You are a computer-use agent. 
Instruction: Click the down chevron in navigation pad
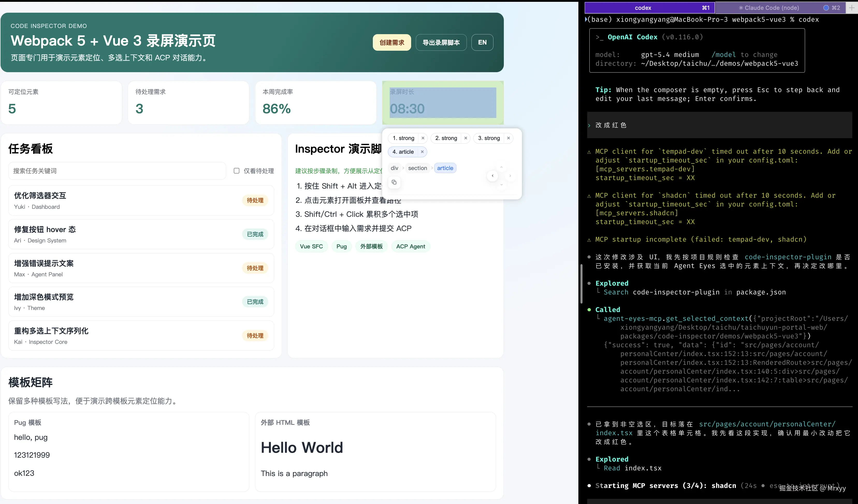[x=501, y=185]
